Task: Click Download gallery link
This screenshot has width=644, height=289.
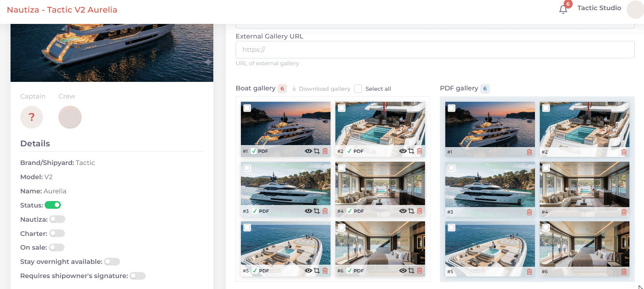Action: 321,89
